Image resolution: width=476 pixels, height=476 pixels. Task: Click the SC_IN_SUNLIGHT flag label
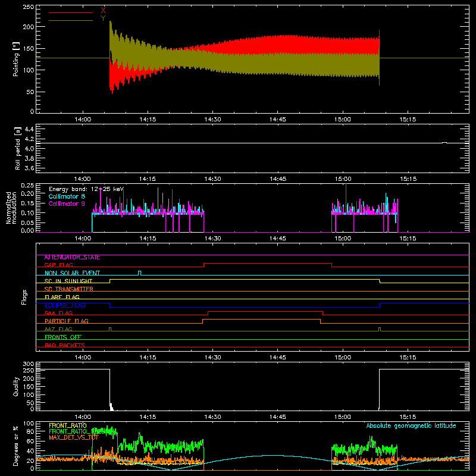point(68,281)
